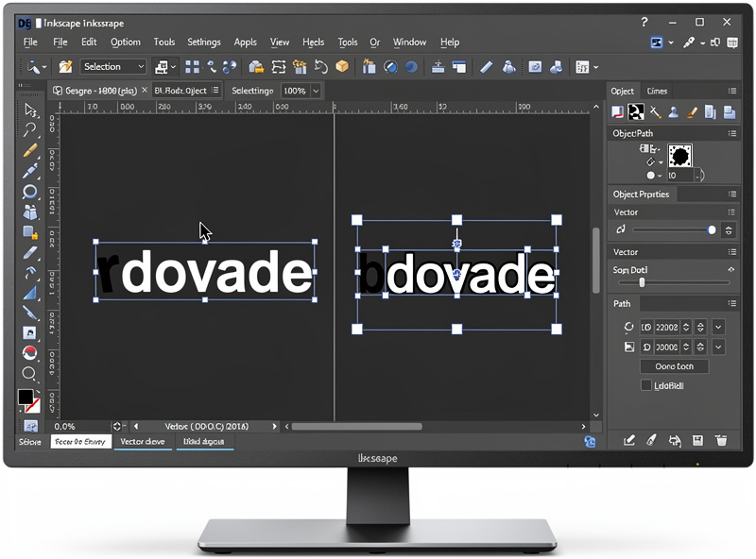This screenshot has height=559, width=756.
Task: Click the top-right resize handle of bdovade selection
Action: [557, 220]
